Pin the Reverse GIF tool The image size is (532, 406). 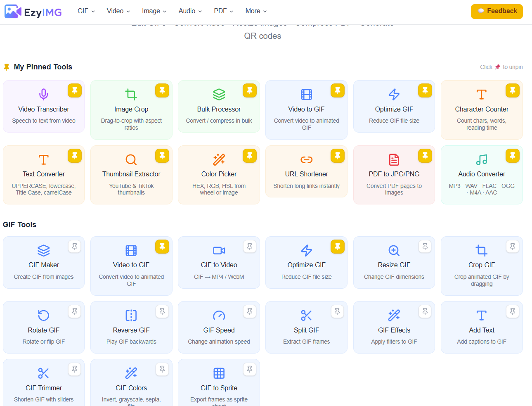[162, 311]
